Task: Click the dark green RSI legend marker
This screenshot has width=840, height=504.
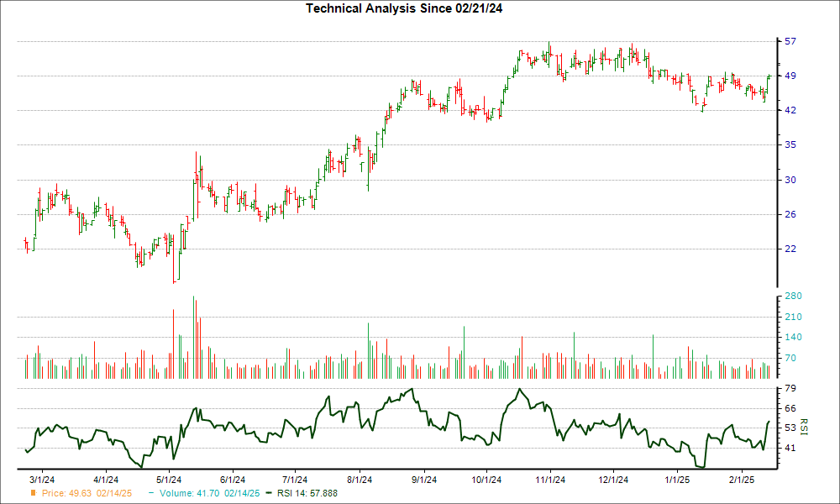Action: point(269,493)
